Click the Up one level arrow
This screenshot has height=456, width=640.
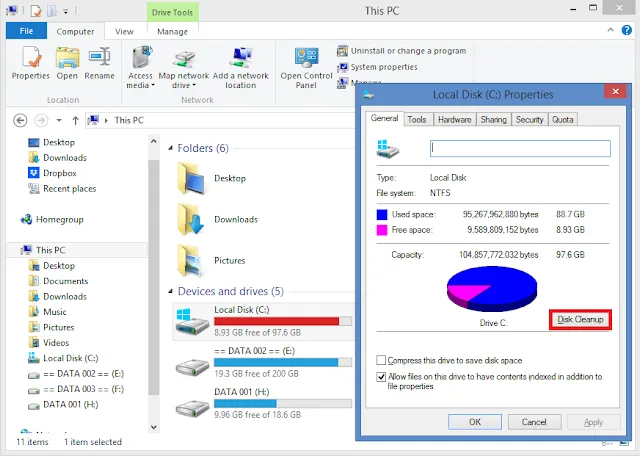coord(75,120)
